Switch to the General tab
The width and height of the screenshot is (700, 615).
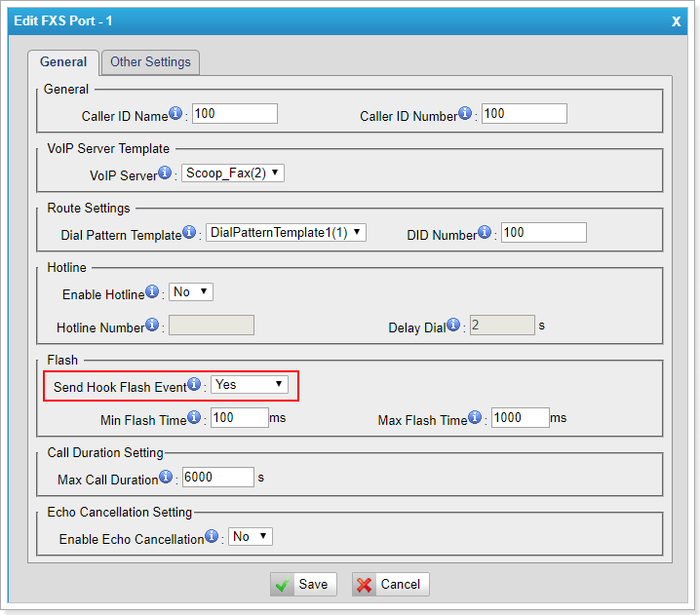click(x=63, y=62)
